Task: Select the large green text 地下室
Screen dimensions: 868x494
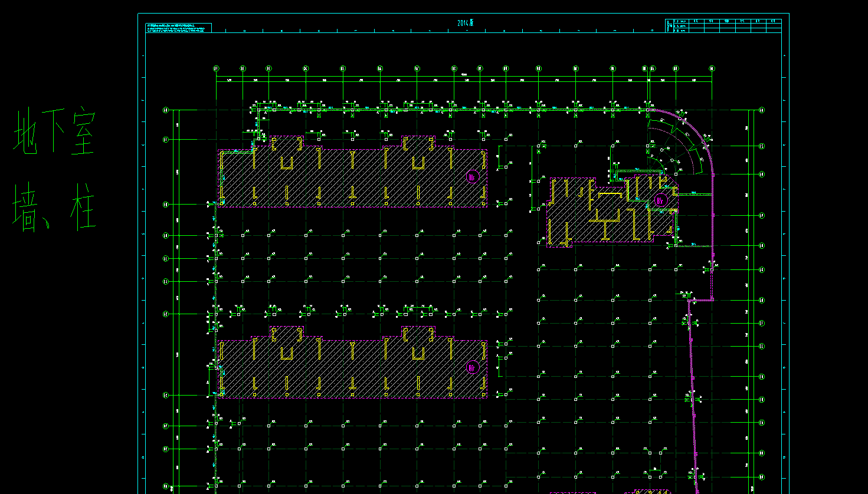Action: [x=54, y=131]
